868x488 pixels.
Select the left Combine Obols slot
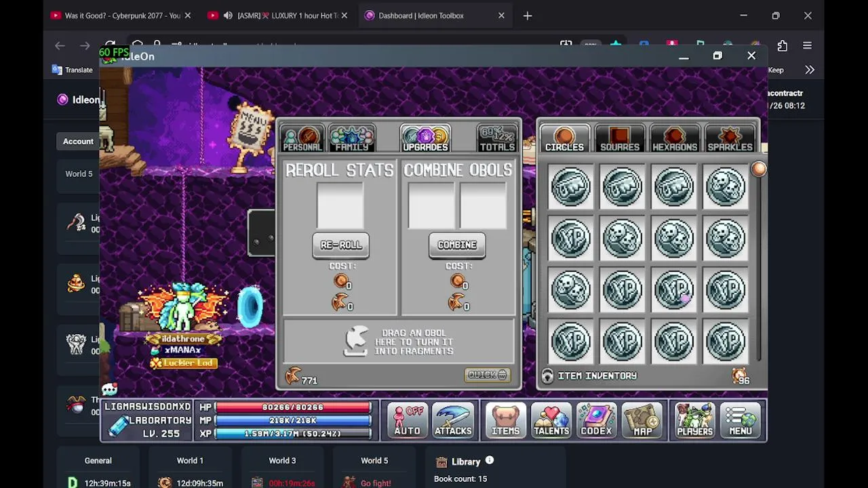click(x=431, y=206)
